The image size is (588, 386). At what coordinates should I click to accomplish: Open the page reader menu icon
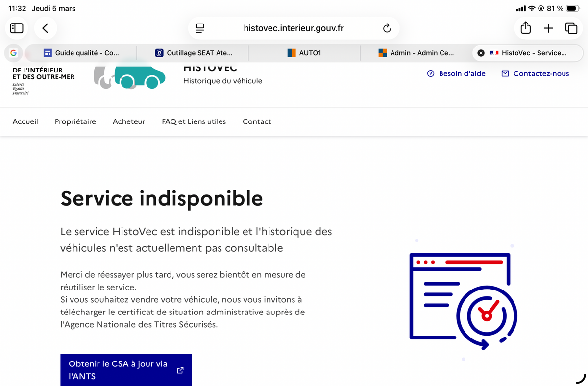(200, 28)
